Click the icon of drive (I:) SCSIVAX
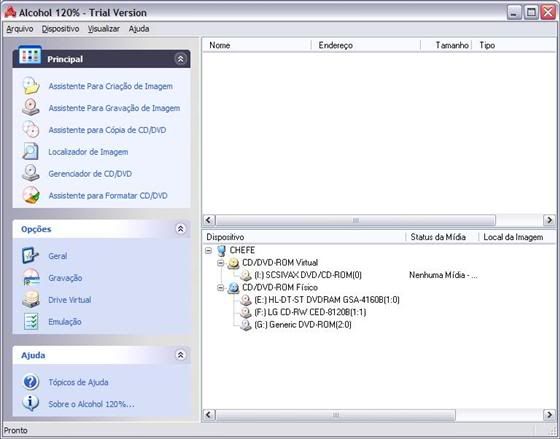 [x=246, y=275]
